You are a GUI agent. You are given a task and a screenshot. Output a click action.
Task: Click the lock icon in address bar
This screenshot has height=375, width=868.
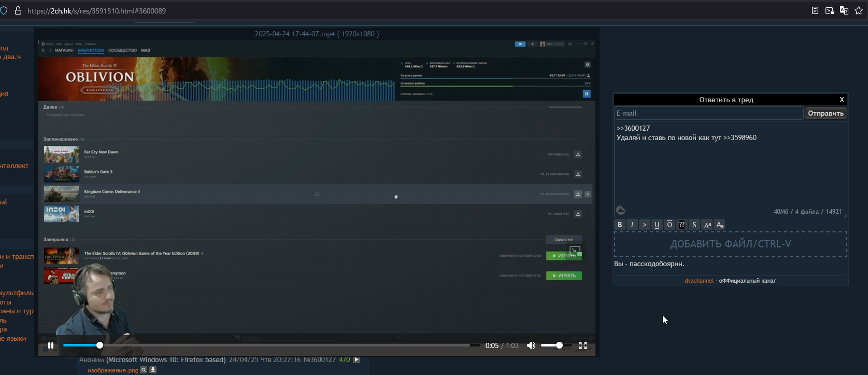click(x=18, y=10)
